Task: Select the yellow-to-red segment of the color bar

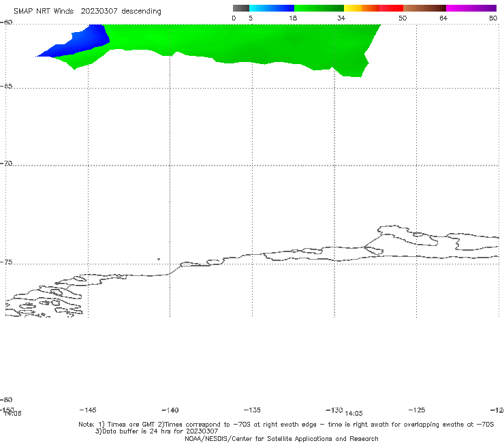Action: [373, 8]
